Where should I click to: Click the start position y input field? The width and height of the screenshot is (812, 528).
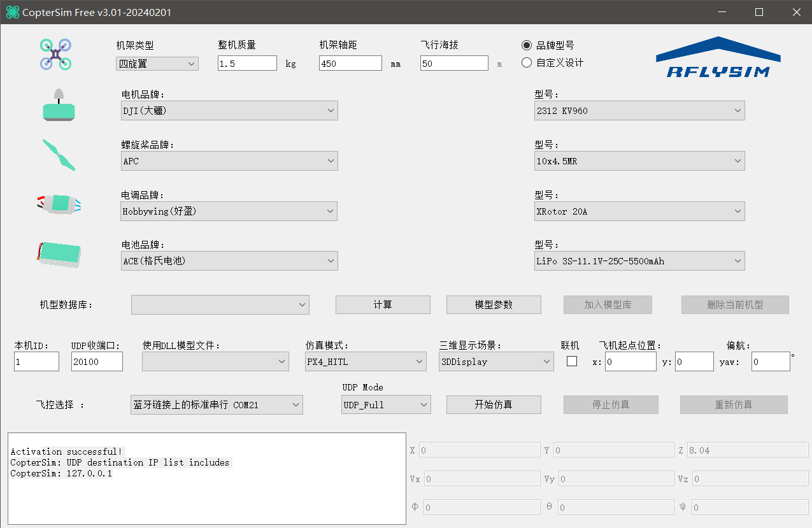click(x=694, y=361)
